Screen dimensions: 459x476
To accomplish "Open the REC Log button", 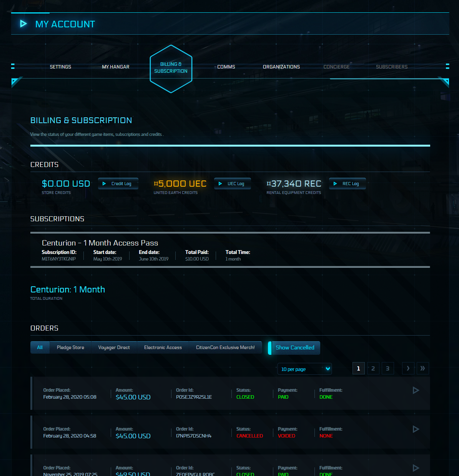I will click(347, 184).
